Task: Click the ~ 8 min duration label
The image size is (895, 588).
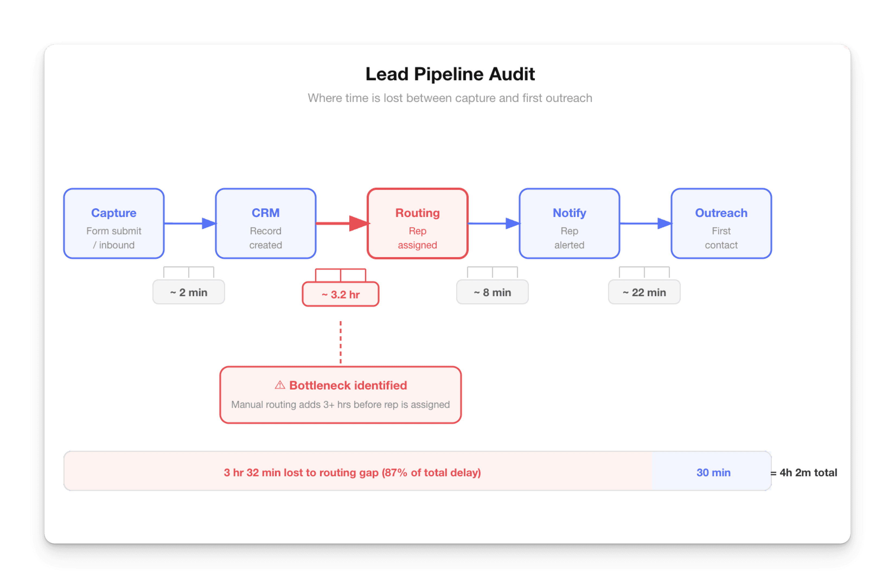Action: (492, 292)
